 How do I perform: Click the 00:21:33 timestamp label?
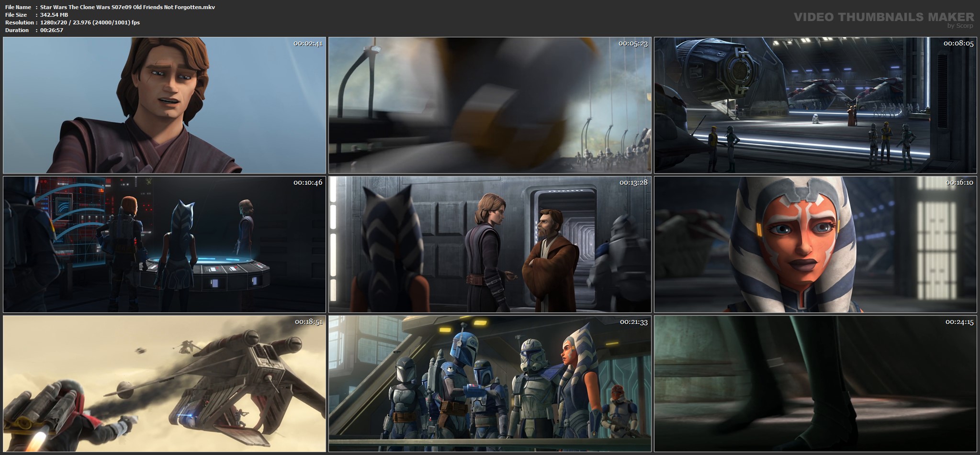pos(633,322)
